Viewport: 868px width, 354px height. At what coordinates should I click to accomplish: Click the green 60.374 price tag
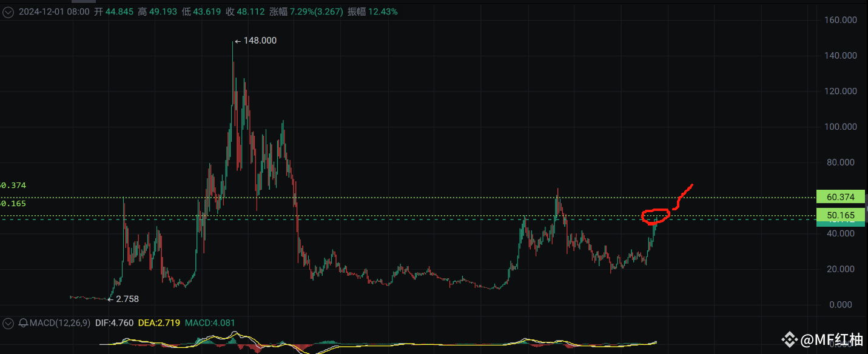click(x=840, y=196)
